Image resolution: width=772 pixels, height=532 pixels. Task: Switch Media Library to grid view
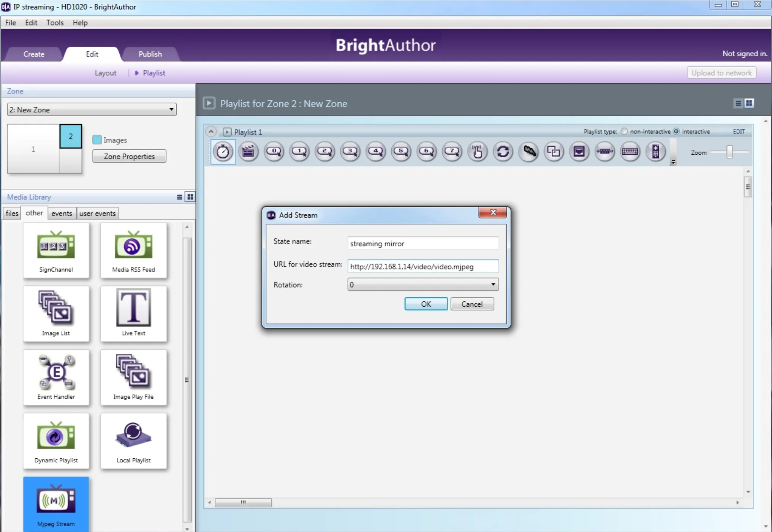coord(190,197)
